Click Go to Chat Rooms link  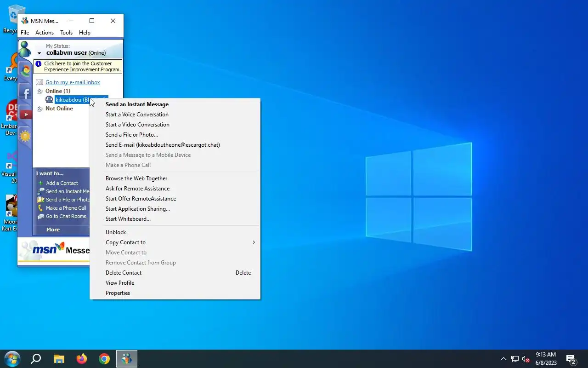[66, 216]
